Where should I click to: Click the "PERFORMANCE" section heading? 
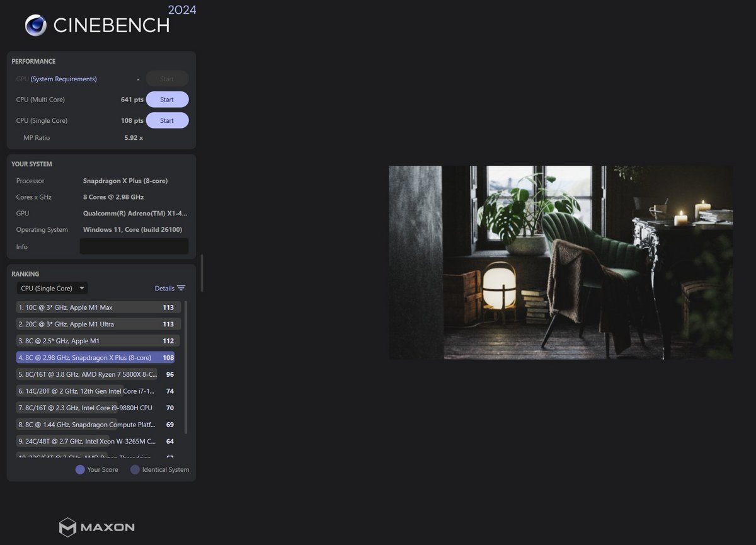pos(33,62)
